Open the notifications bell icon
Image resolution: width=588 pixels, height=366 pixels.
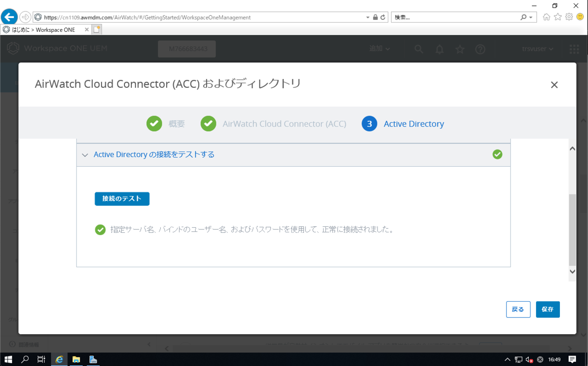tap(440, 49)
